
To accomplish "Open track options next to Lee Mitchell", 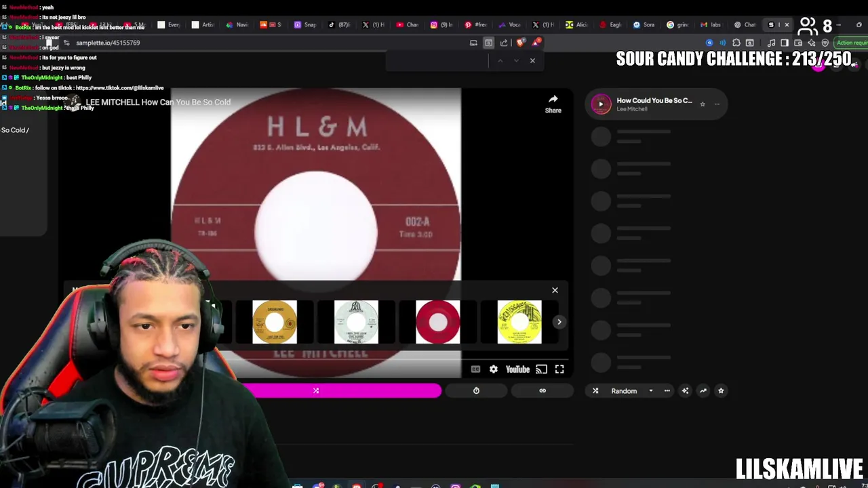I will point(717,104).
